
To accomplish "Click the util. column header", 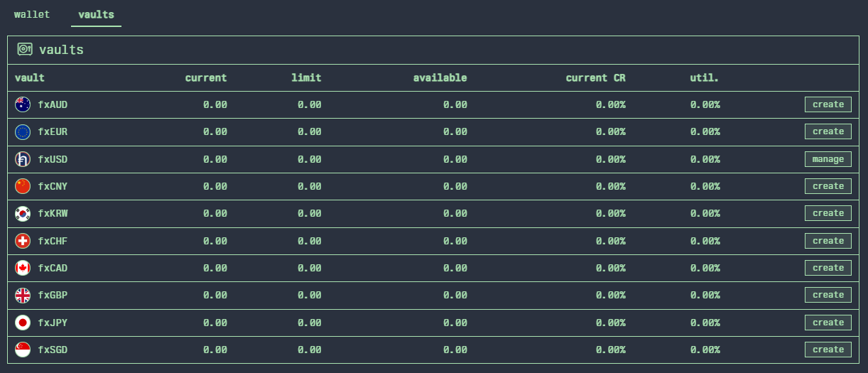I will 704,77.
